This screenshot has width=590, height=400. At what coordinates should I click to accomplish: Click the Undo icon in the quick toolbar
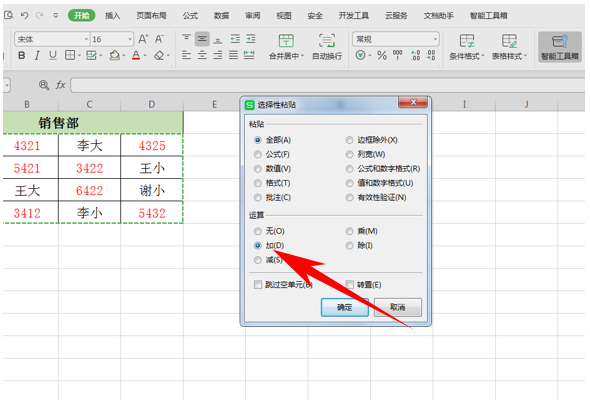24,15
